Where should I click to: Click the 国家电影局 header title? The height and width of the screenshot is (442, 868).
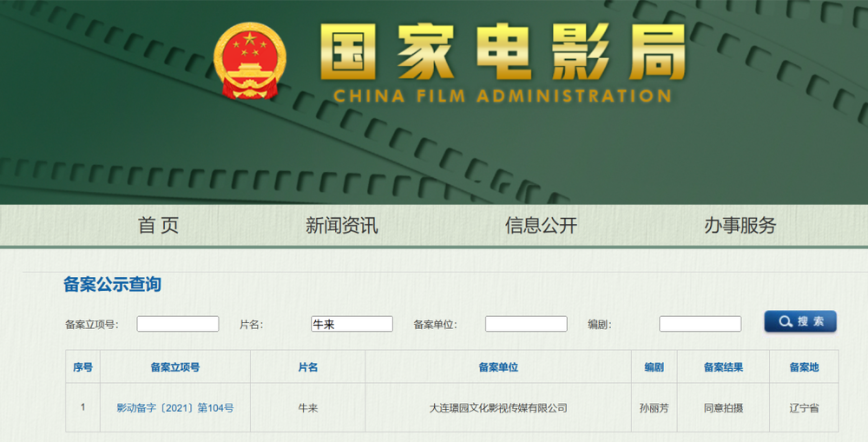tap(503, 52)
